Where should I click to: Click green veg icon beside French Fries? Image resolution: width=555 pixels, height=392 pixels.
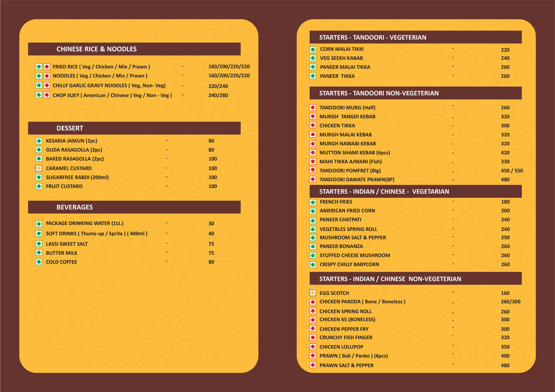click(x=313, y=202)
